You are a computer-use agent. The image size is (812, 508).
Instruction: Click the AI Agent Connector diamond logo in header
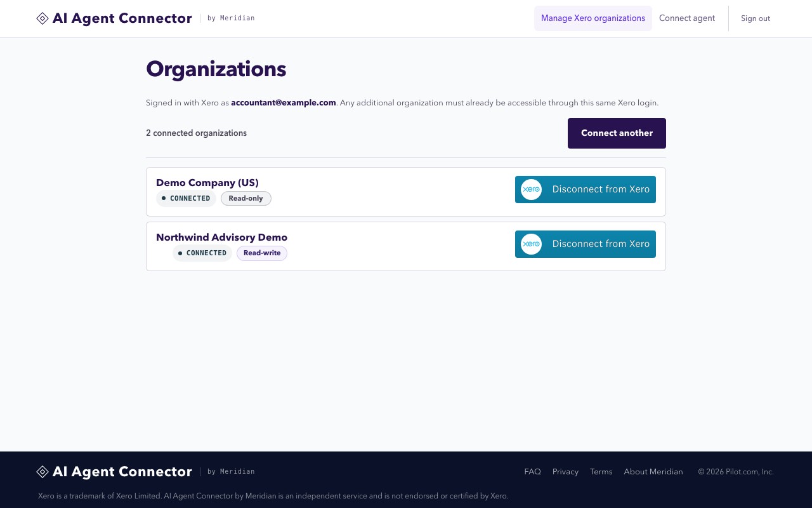[x=43, y=18]
